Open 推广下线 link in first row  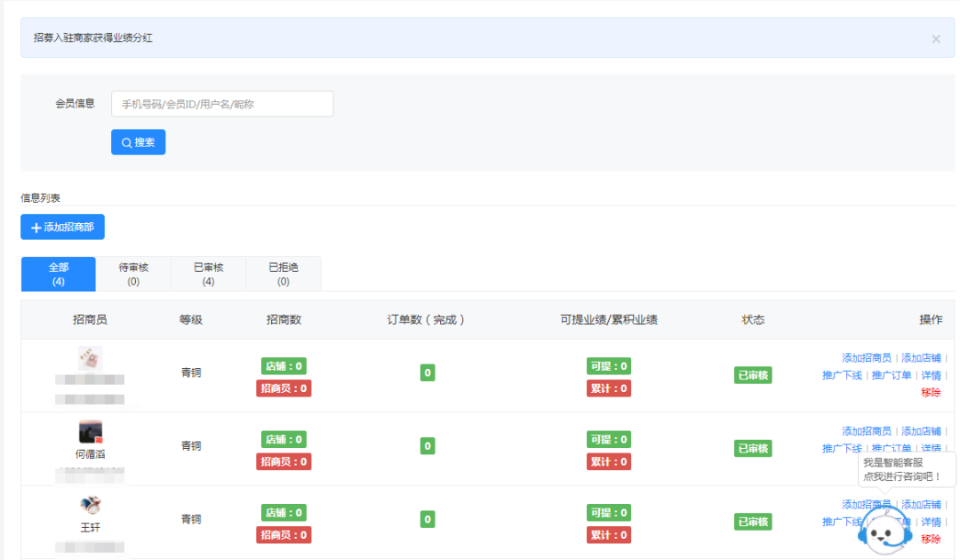[x=842, y=375]
